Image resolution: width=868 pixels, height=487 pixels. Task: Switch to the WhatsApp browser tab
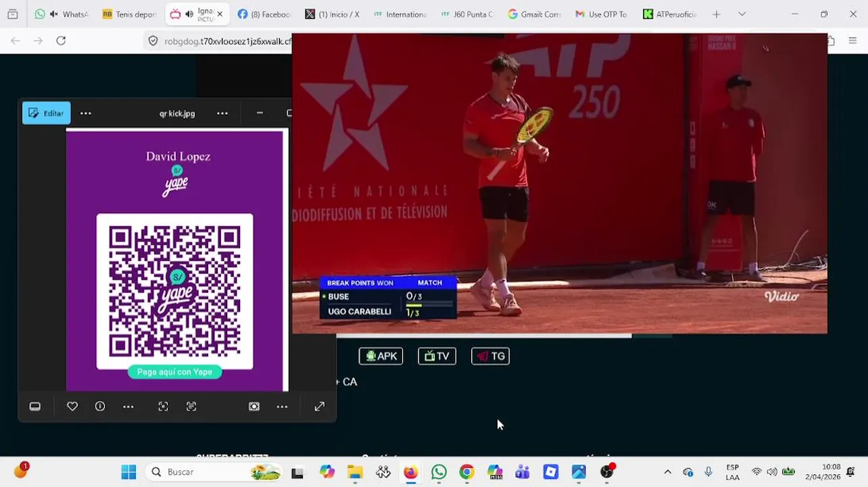(62, 14)
